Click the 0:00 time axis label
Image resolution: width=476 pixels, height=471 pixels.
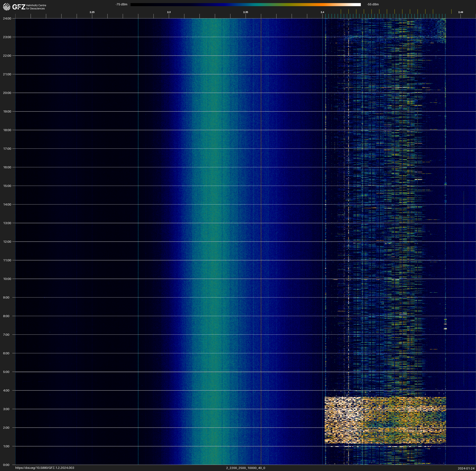pos(6,465)
